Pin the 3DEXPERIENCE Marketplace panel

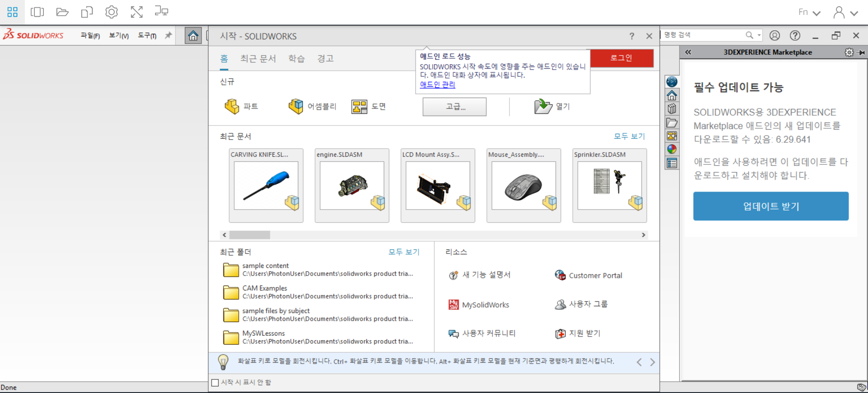[862, 52]
